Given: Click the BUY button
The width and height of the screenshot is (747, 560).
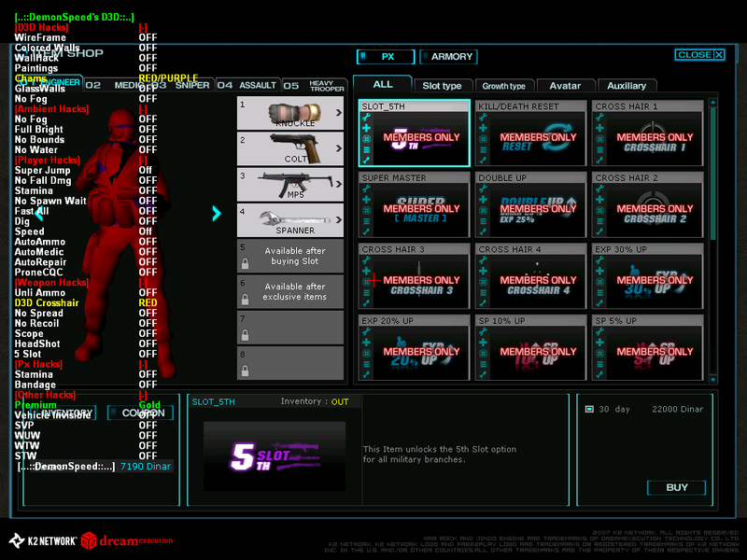Looking at the screenshot, I should [x=676, y=487].
